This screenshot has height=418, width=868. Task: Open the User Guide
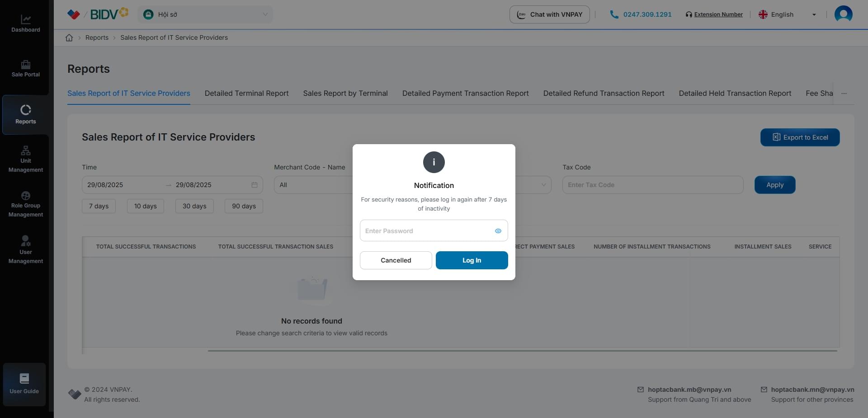24,384
